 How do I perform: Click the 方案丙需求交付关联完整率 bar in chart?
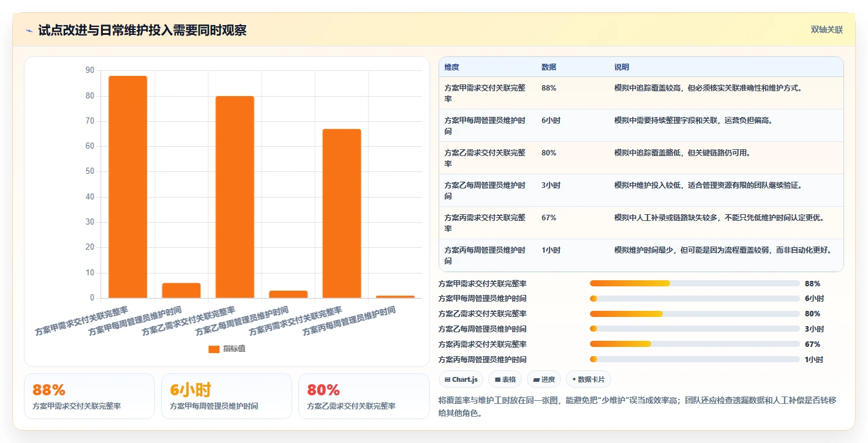342,214
